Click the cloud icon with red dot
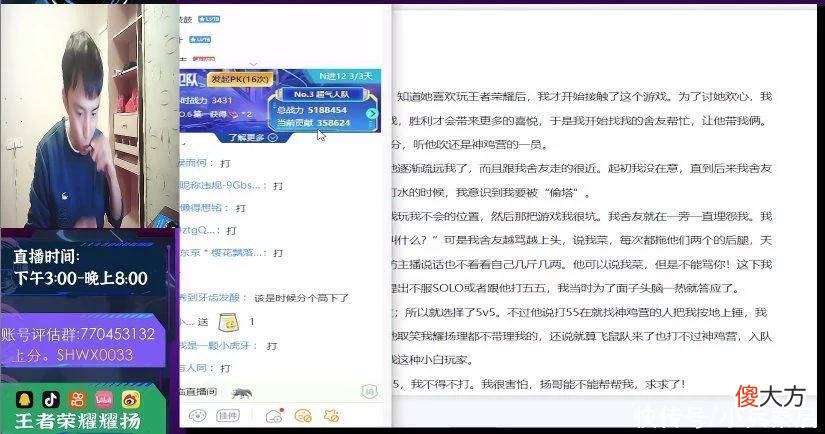825x434 pixels. tap(275, 416)
